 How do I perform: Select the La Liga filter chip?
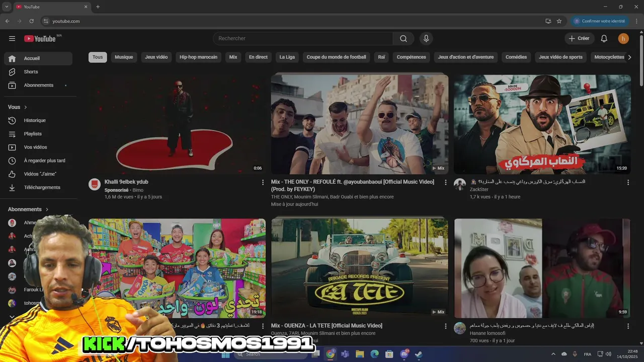click(287, 57)
